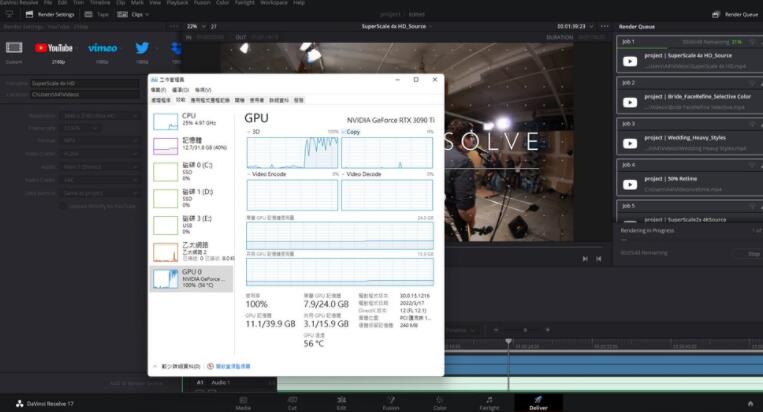Screen dimensions: 763x412
Task: Select the Custom export preset icon
Action: pos(14,47)
